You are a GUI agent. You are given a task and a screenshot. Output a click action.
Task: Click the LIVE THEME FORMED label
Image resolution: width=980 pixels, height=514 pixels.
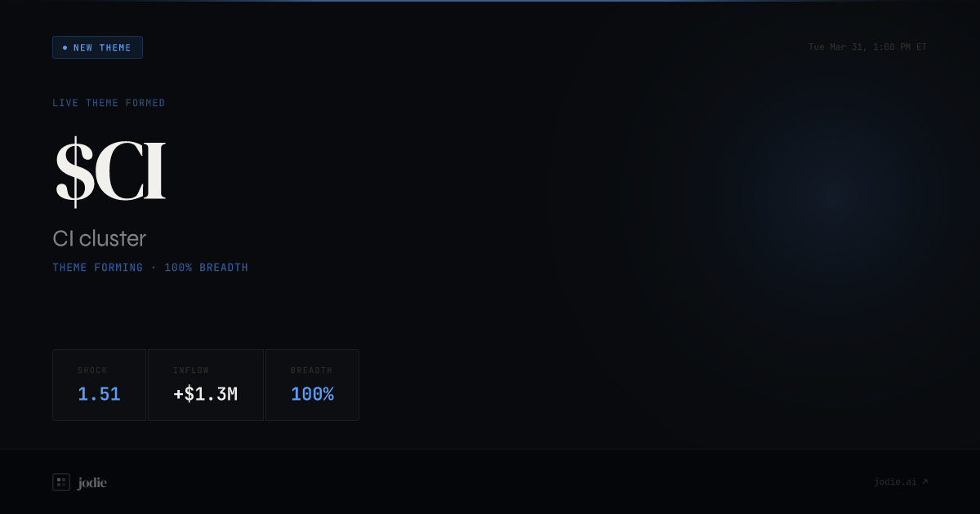109,103
